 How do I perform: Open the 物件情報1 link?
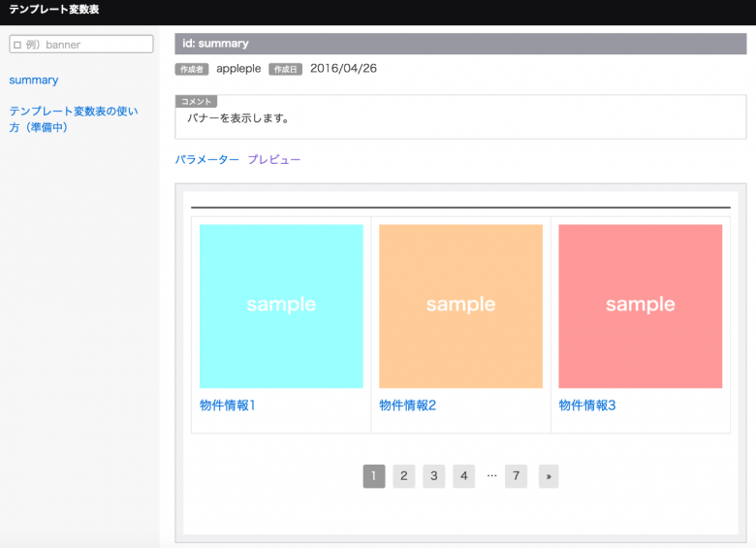228,405
